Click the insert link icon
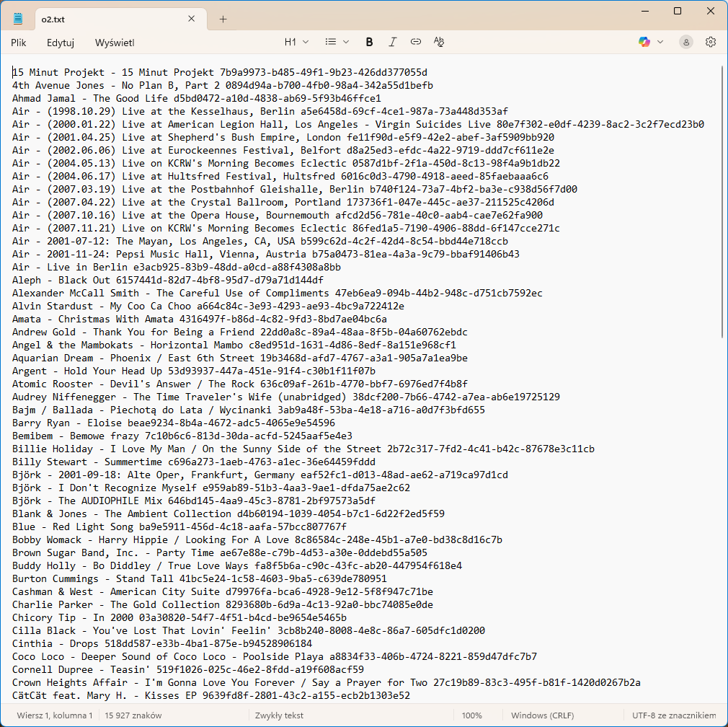728x727 pixels. click(x=415, y=43)
